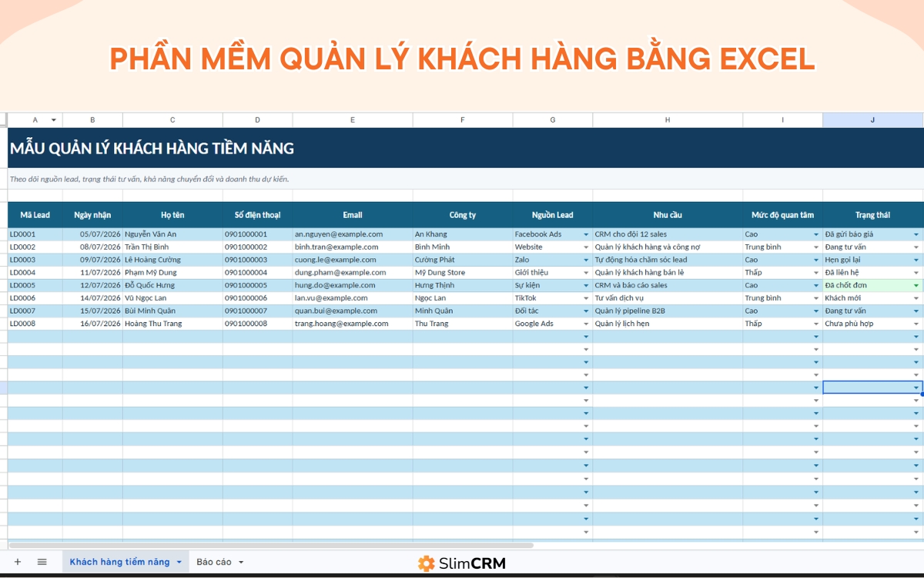Select column H header
This screenshot has height=578, width=924.
668,120
